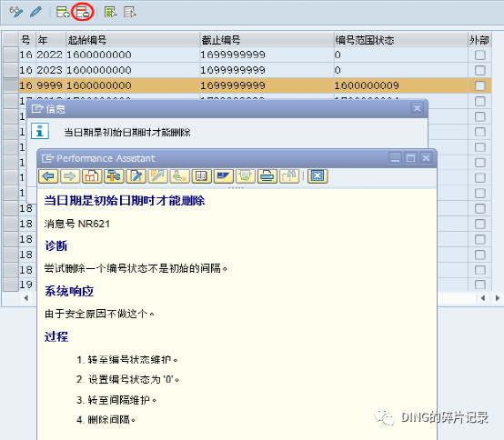Go forward in Performance Assistant
The width and height of the screenshot is (504, 440).
pos(70,176)
